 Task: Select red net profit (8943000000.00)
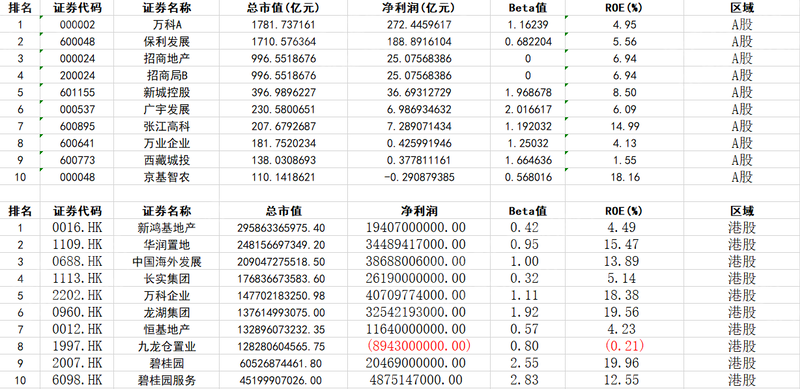pos(418,346)
